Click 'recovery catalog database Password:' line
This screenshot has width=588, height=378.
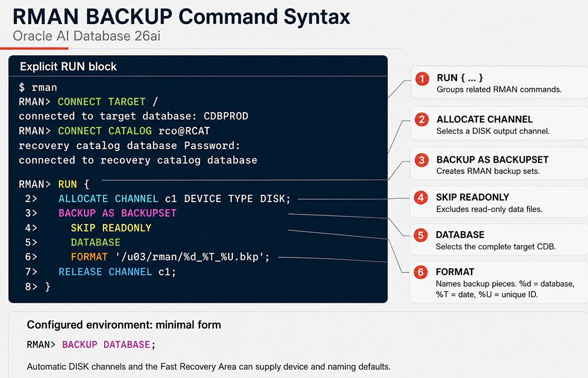(x=129, y=146)
